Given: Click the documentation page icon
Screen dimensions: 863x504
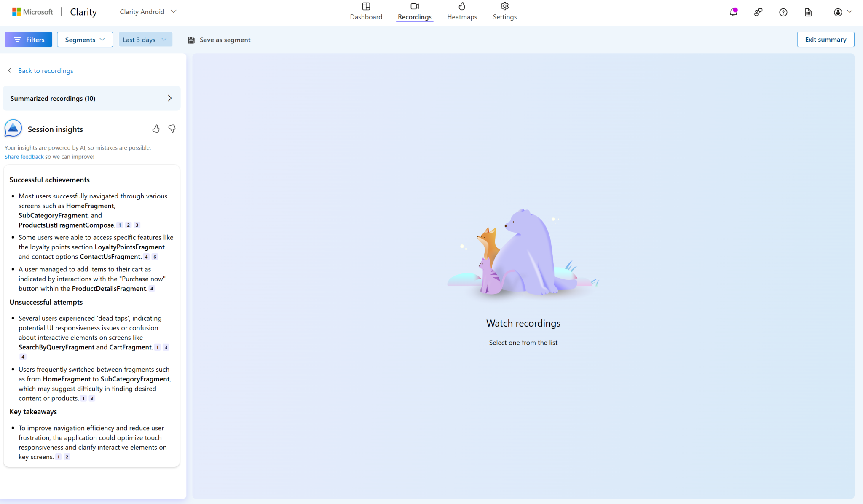Looking at the screenshot, I should pyautogui.click(x=808, y=12).
